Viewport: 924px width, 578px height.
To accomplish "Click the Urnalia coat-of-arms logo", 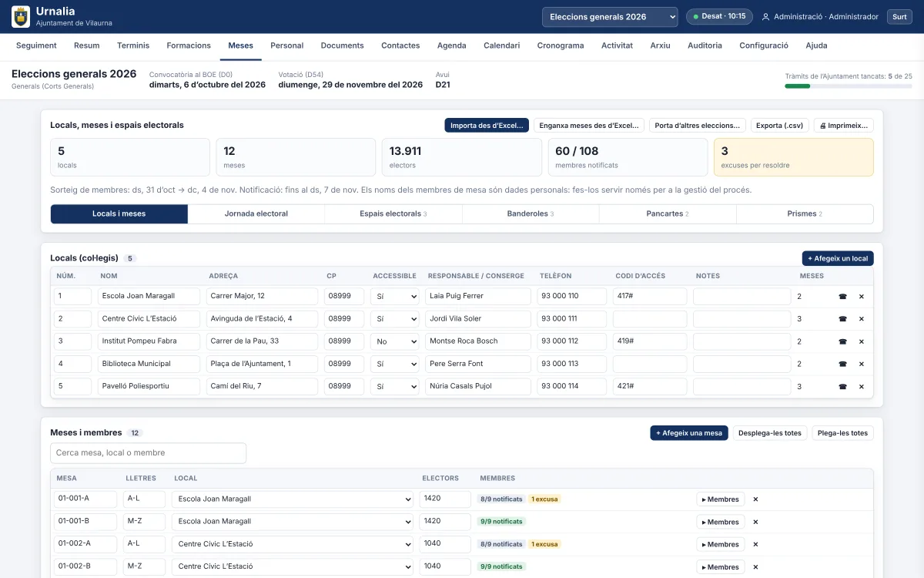I will (21, 16).
